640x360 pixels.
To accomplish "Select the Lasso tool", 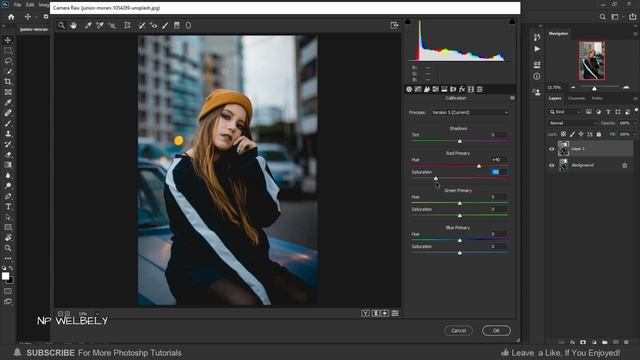I will tap(8, 61).
